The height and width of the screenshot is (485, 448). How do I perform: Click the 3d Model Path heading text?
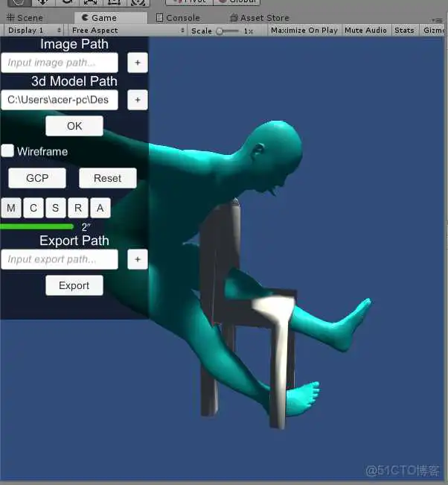click(x=74, y=81)
